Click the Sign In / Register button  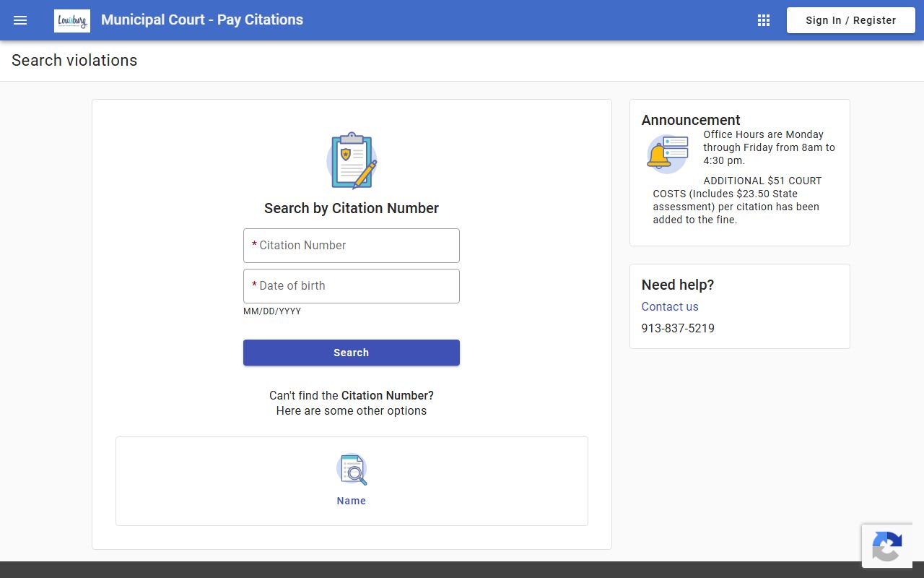[850, 20]
